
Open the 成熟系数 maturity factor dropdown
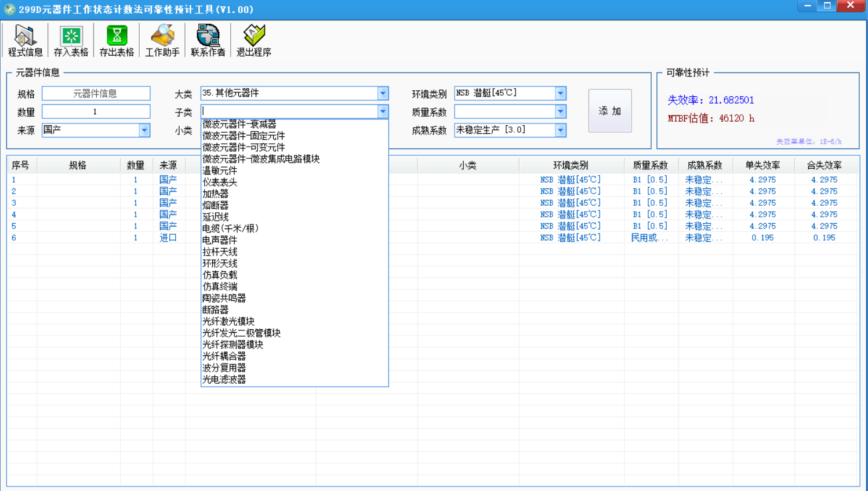[x=560, y=130]
